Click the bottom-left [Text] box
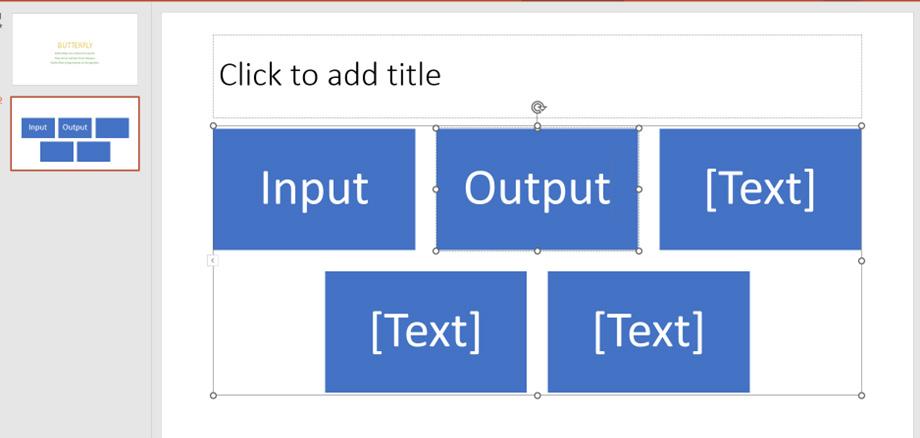The height and width of the screenshot is (438, 920). click(x=425, y=331)
